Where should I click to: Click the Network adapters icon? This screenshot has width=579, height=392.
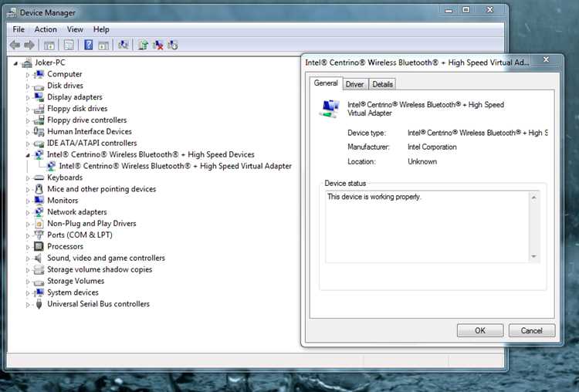click(x=39, y=212)
